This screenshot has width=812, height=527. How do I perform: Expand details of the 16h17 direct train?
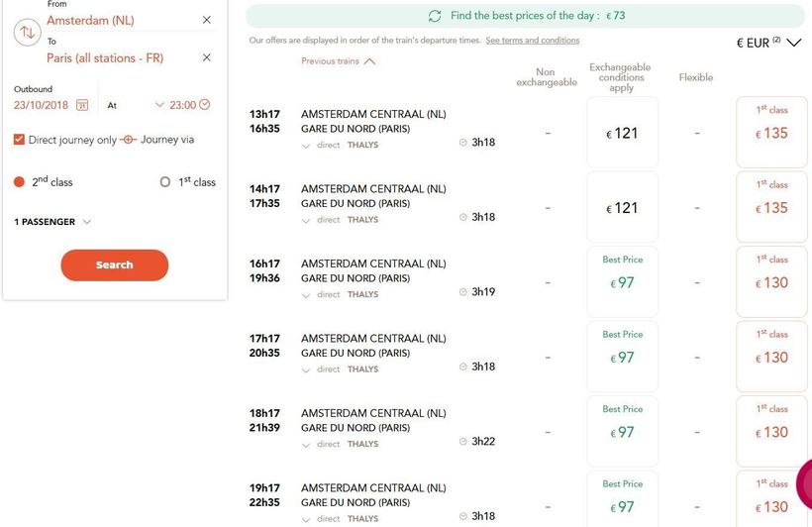[x=306, y=295]
